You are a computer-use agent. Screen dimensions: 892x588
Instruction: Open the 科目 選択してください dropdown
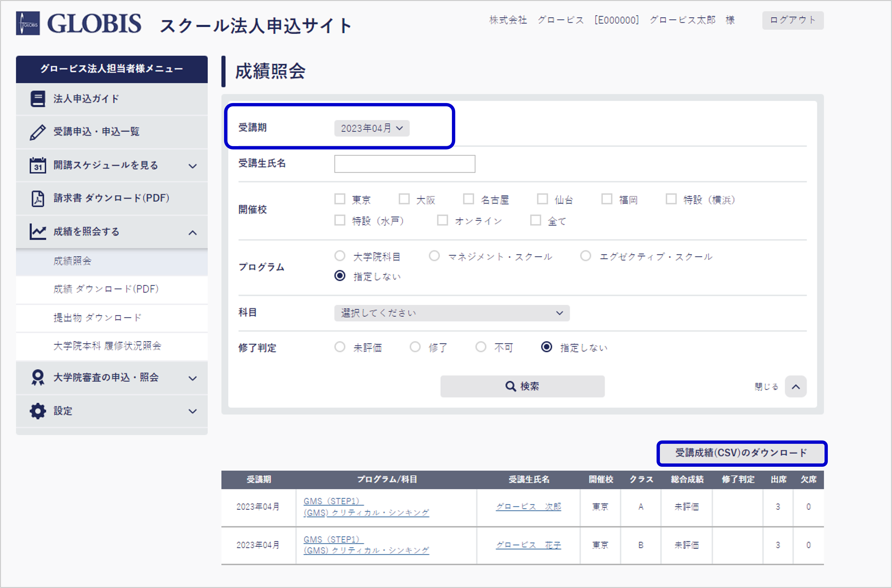tap(452, 313)
